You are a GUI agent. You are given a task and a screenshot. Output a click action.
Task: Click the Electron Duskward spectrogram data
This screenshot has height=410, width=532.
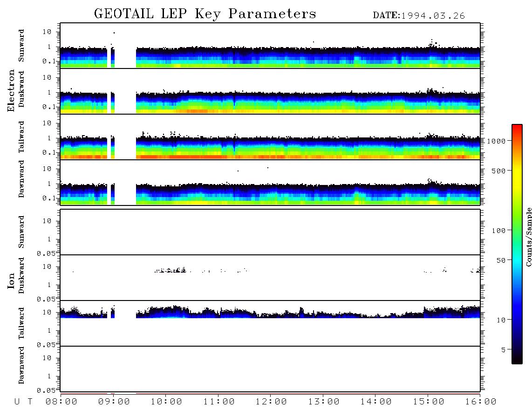click(x=270, y=102)
